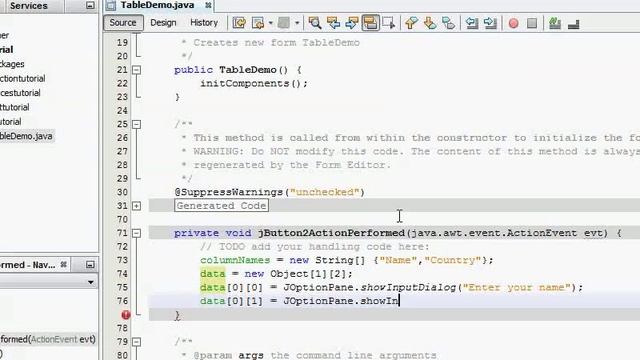Toggle Rectangular Selection mode
The image size is (640, 360).
point(389,23)
